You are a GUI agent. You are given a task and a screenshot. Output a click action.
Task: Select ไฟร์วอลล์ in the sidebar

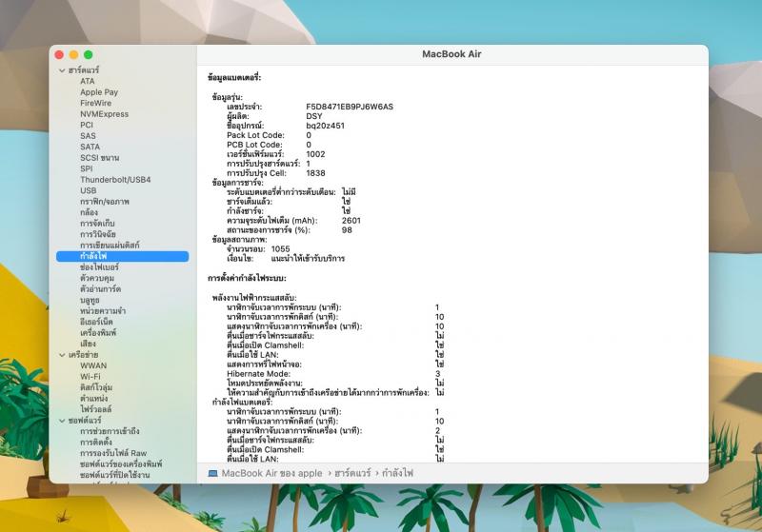[x=97, y=408]
